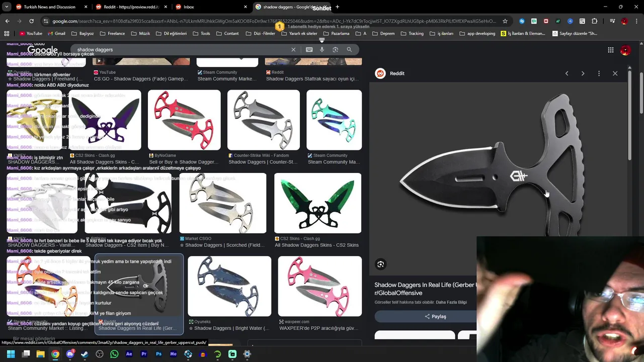This screenshot has width=644, height=362.
Task: Open the pink waxpeer.com daggers thumbnail
Action: pos(319,286)
